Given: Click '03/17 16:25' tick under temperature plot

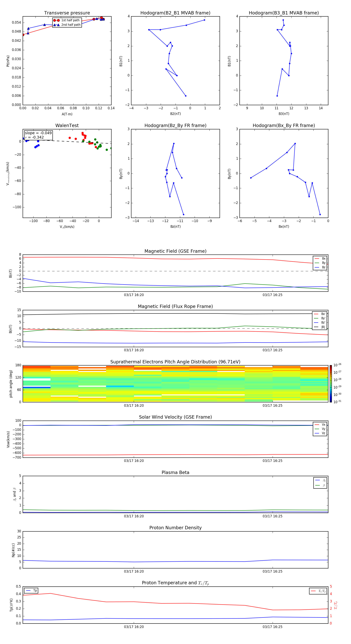Looking at the screenshot, I should pyautogui.click(x=272, y=627).
